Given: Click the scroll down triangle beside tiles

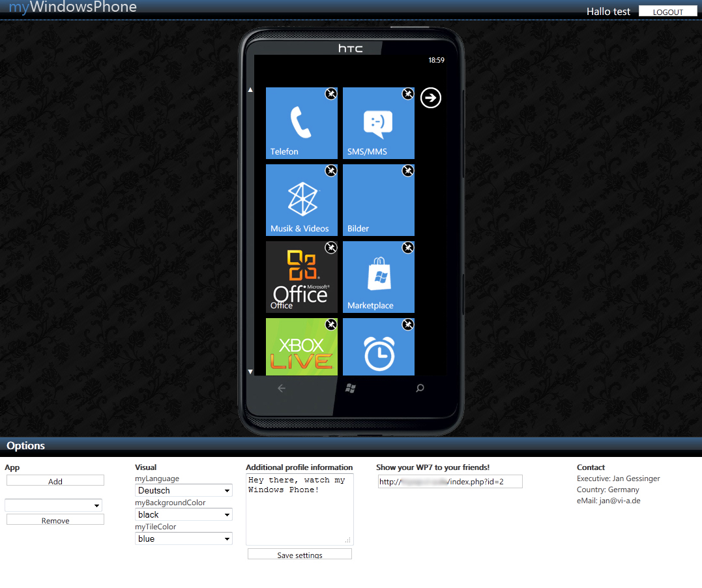Looking at the screenshot, I should pos(250,372).
